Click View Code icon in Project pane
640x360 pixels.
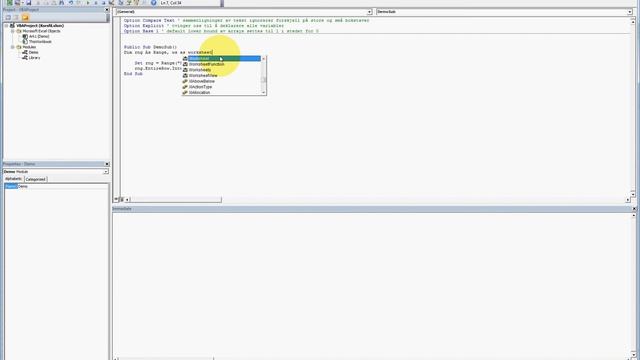(8, 18)
